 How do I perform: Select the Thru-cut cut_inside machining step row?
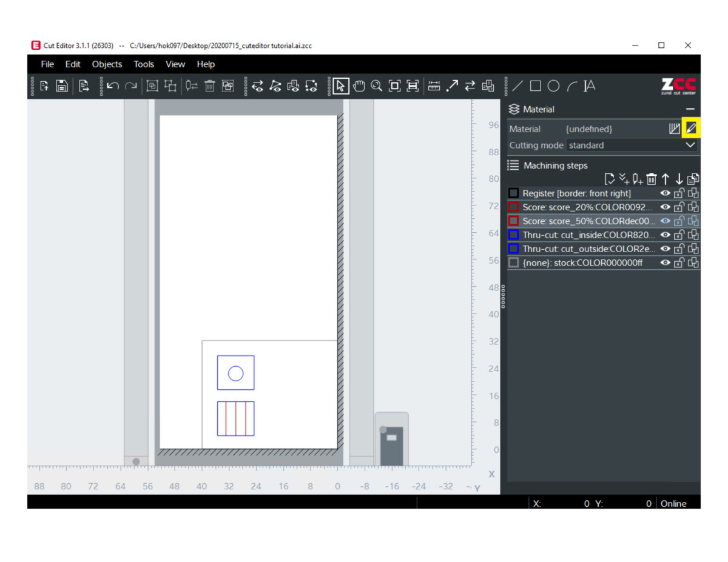603,235
